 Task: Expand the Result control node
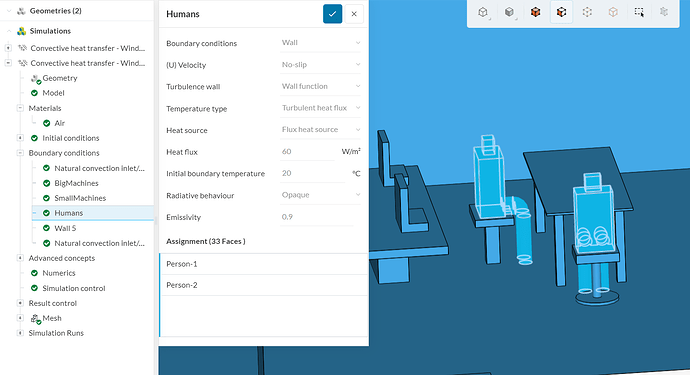(x=20, y=303)
